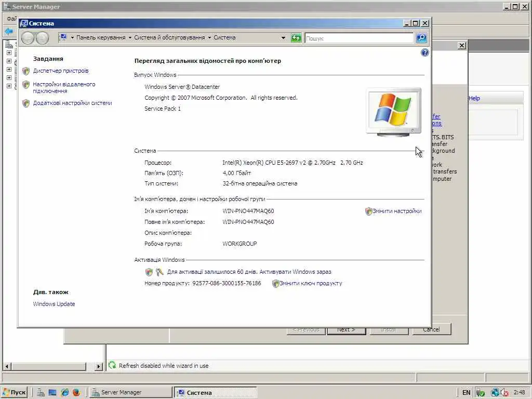Click shield icon beside Додаткові настройки системи

tap(26, 103)
